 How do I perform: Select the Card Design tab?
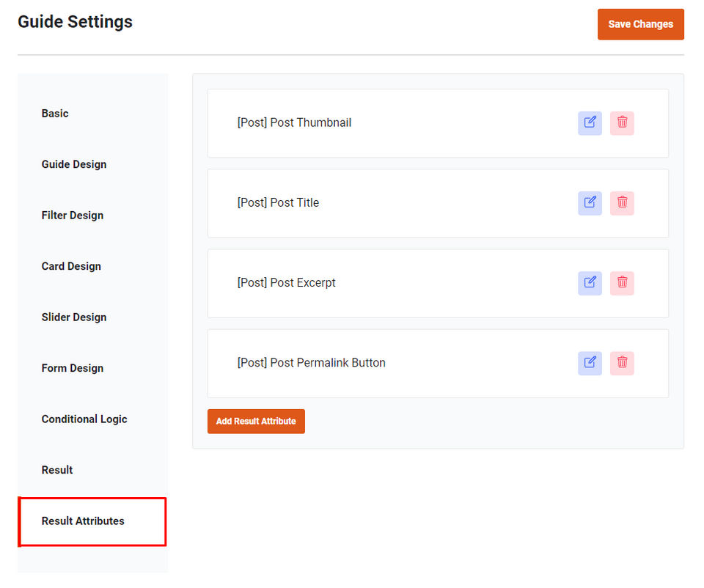pos(71,266)
